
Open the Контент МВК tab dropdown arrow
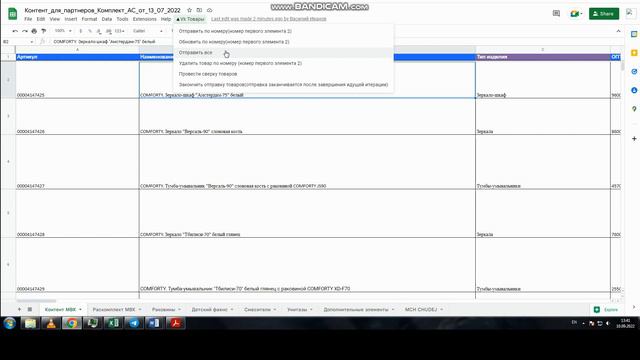[x=80, y=309]
